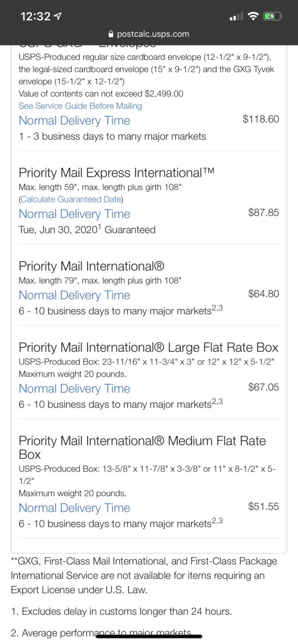
Task: Tap the battery charging icon
Action: [x=272, y=16]
